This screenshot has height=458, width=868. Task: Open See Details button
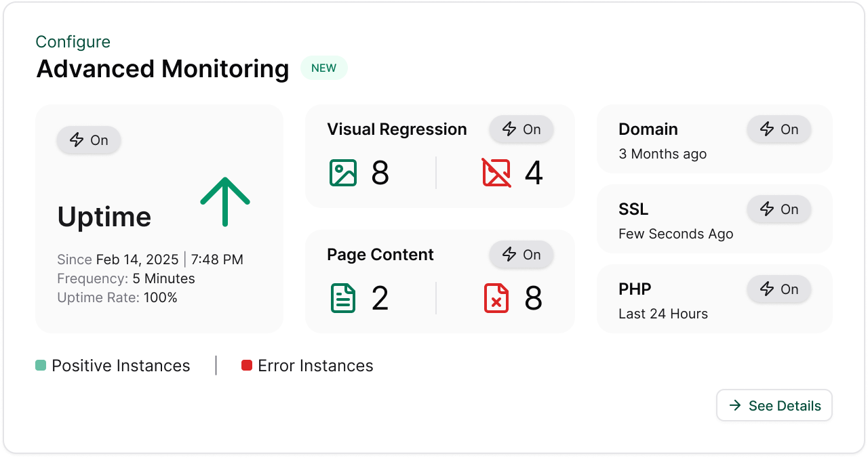click(x=774, y=406)
